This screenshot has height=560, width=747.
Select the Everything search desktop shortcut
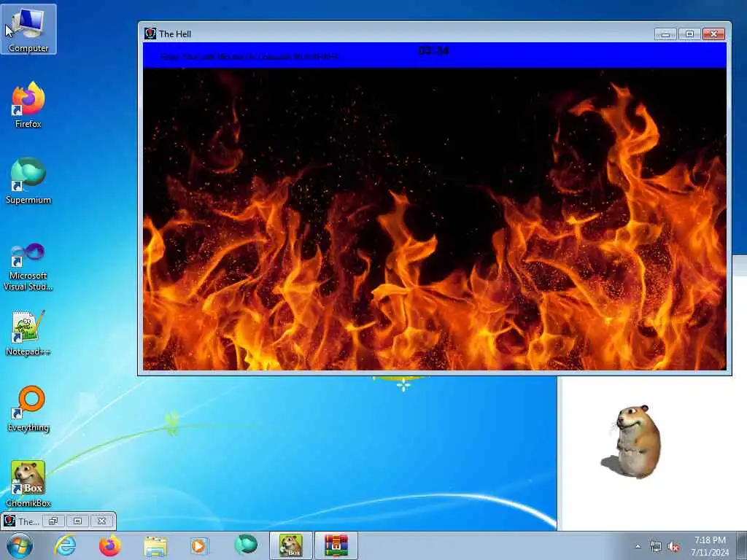28,408
